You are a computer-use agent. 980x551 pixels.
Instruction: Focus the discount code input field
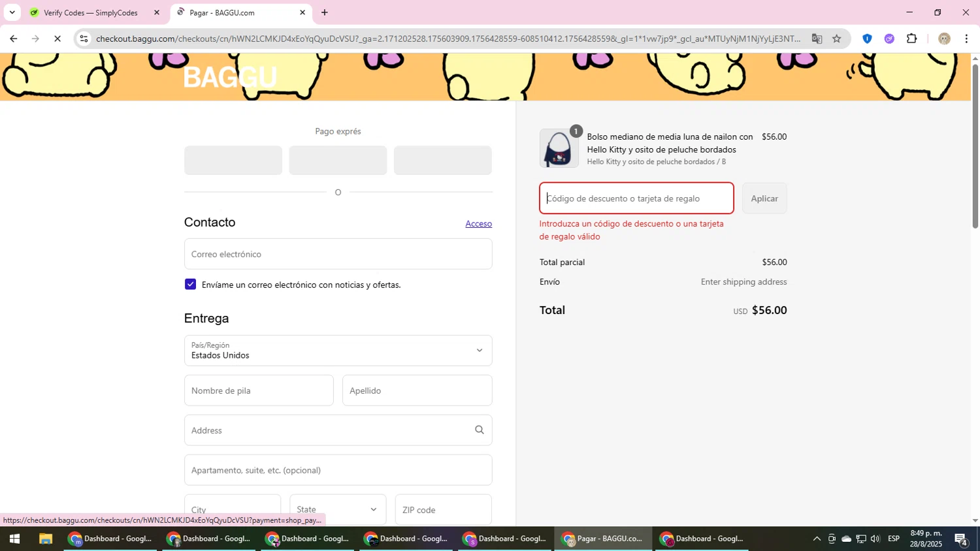point(636,198)
